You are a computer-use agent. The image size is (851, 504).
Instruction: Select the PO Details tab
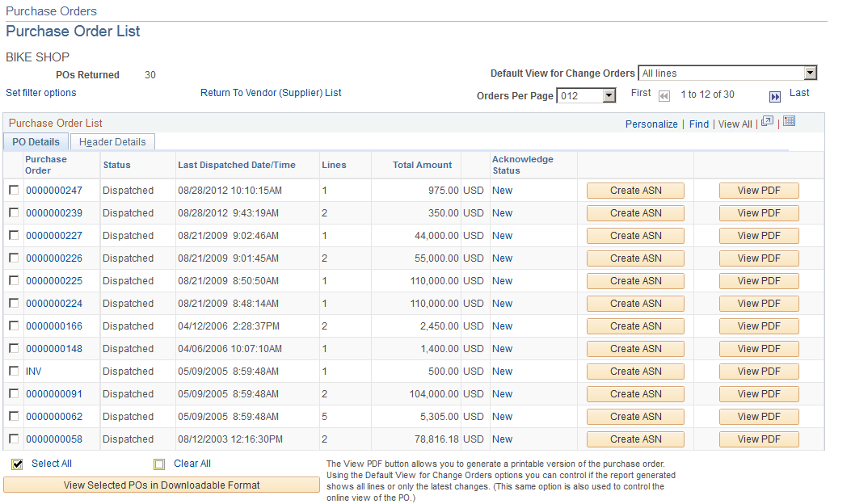pyautogui.click(x=36, y=141)
